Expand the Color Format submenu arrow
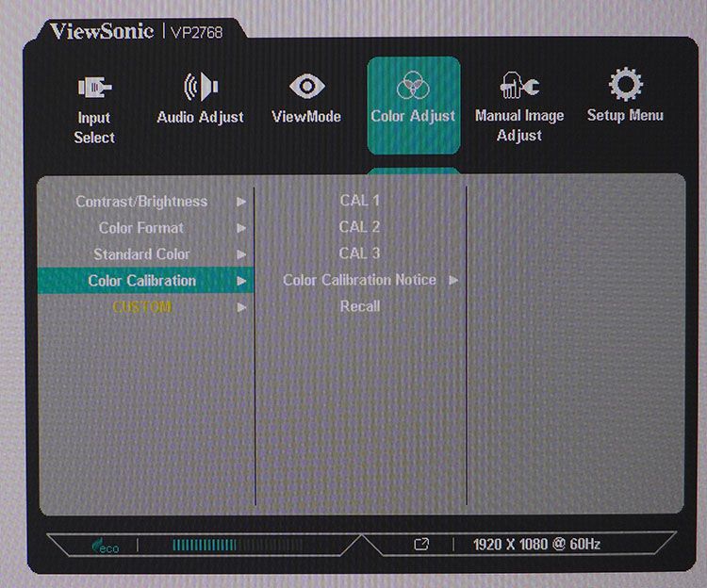The width and height of the screenshot is (707, 588). click(241, 228)
